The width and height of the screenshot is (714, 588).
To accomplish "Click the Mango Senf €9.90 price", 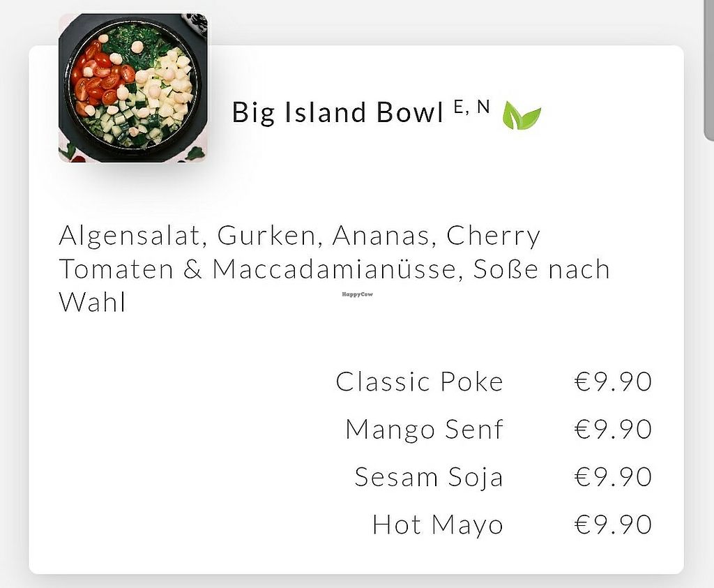I will click(x=613, y=429).
